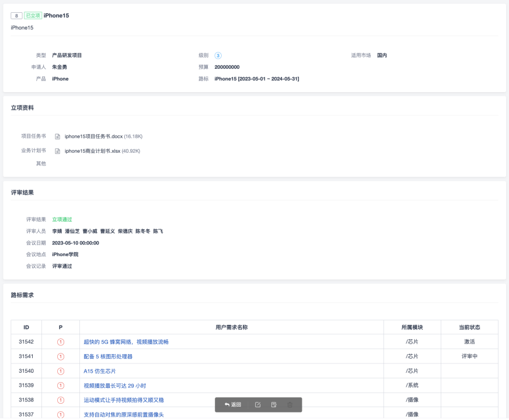509x420 pixels.
Task: Click the 路标需求 section heading
Action: [x=22, y=295]
